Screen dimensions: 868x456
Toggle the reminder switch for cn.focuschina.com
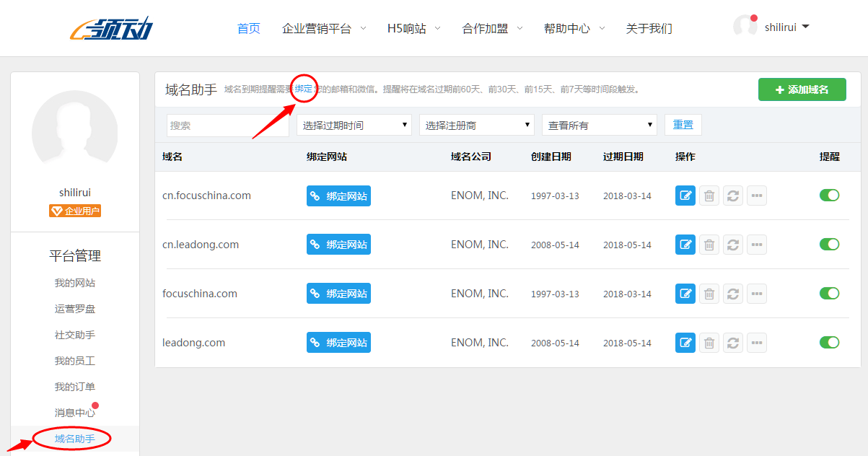coord(829,195)
